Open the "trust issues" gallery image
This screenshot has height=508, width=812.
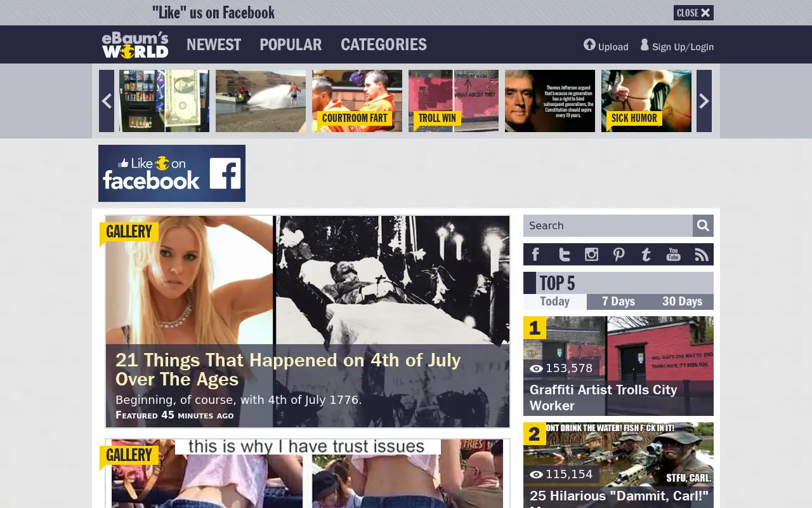coord(308,474)
